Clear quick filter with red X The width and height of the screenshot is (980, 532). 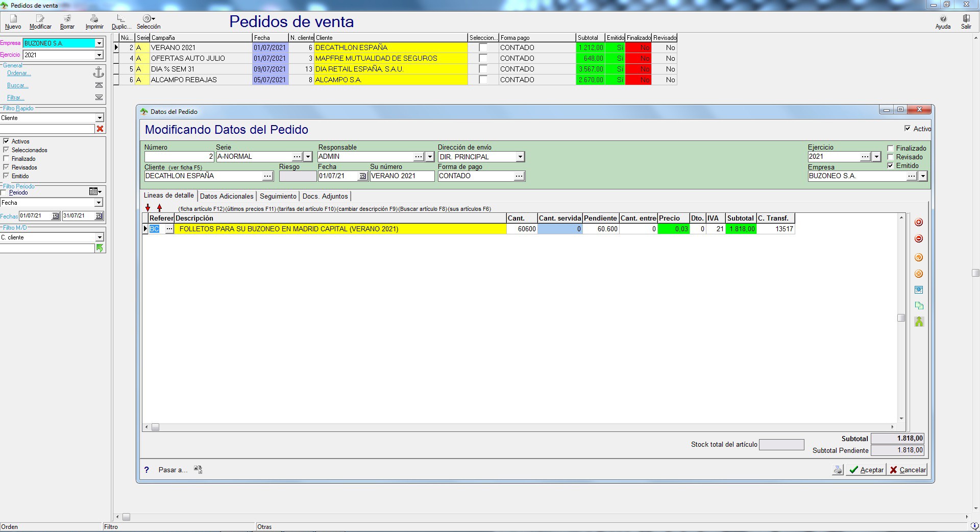coord(100,129)
